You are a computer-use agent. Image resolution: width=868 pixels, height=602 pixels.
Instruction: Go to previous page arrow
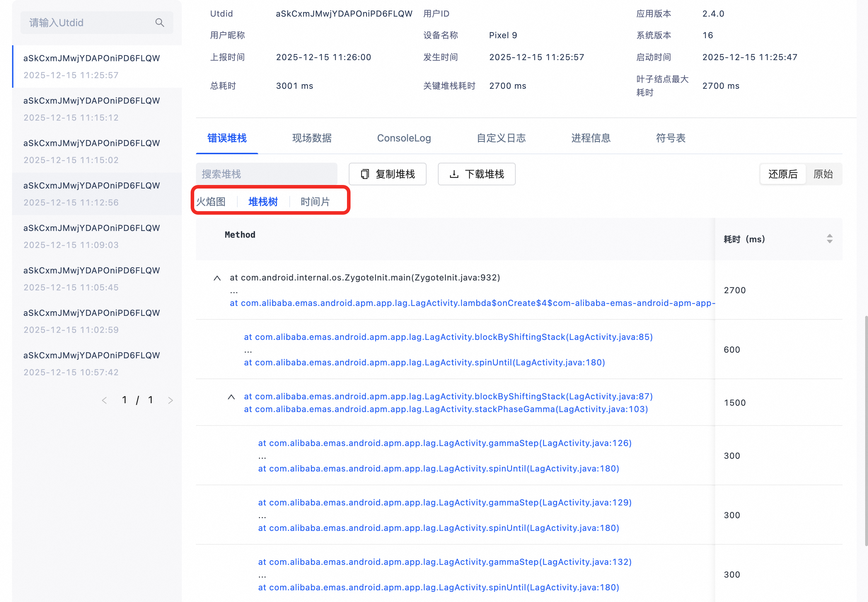[104, 400]
